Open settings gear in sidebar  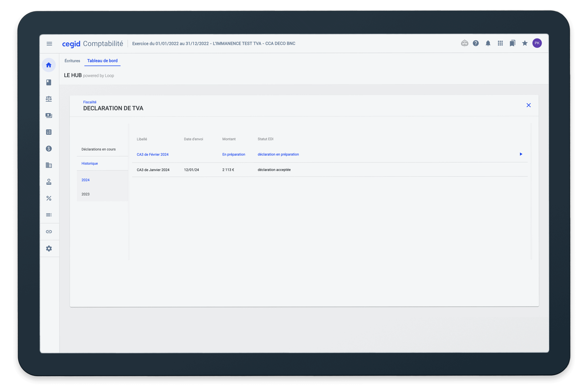coord(49,249)
